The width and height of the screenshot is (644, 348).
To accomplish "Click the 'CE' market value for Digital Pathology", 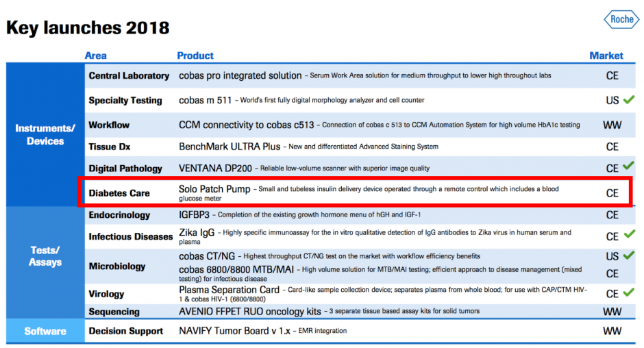I will tap(612, 169).
